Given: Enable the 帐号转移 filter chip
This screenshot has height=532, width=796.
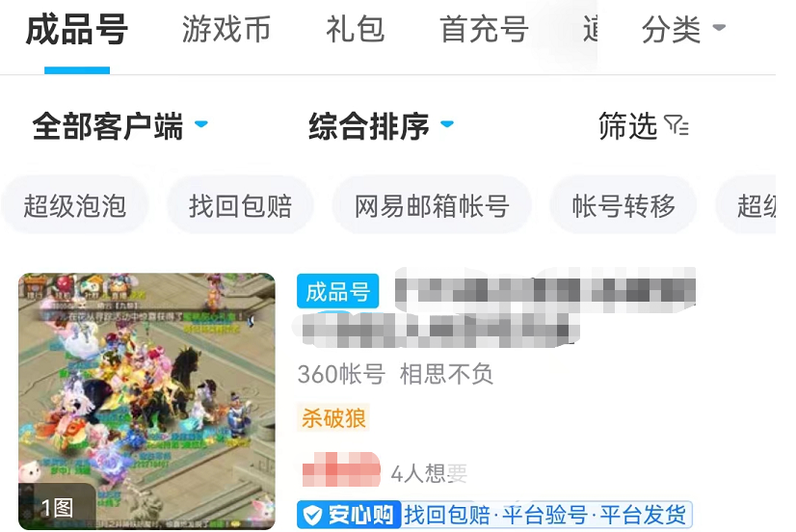Looking at the screenshot, I should (x=624, y=205).
